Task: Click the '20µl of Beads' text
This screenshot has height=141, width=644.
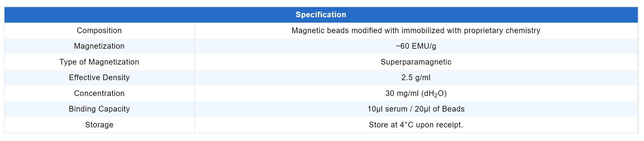Action: coord(440,109)
